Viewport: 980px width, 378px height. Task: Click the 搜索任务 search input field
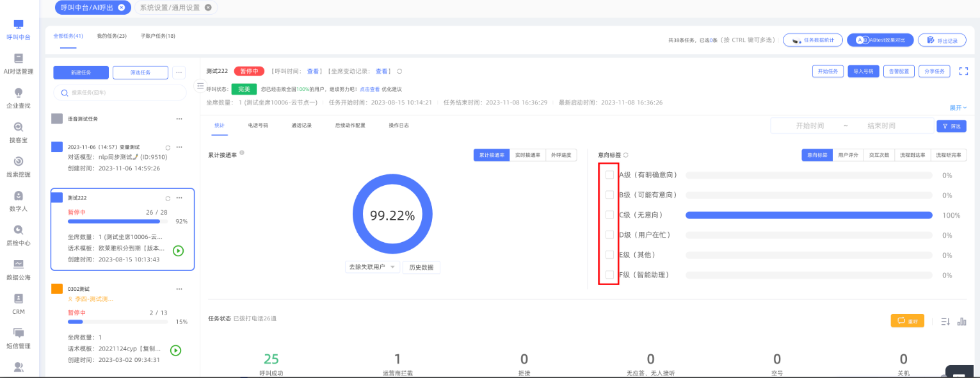point(120,93)
